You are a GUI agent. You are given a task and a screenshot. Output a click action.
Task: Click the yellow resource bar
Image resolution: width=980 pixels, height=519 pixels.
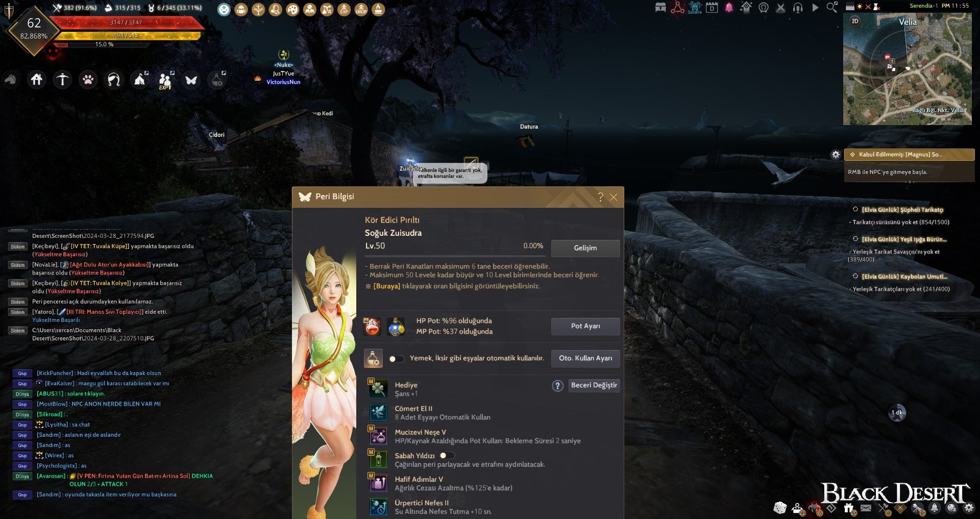point(128,36)
